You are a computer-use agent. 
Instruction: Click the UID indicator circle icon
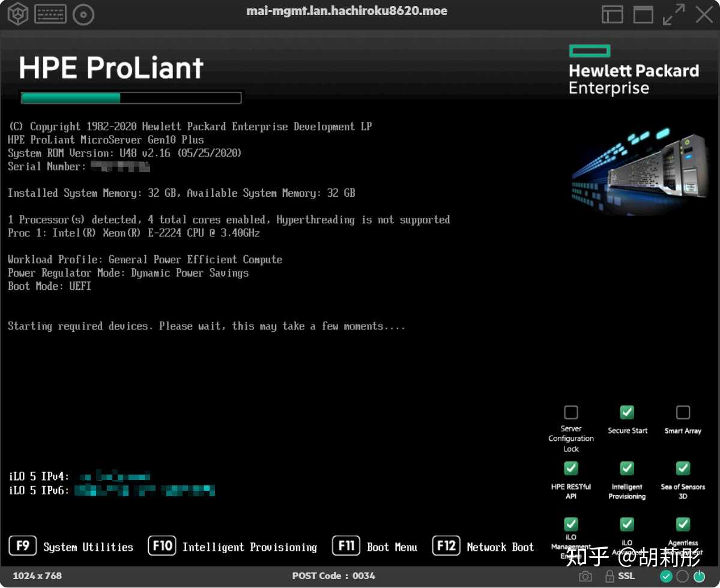point(682,576)
